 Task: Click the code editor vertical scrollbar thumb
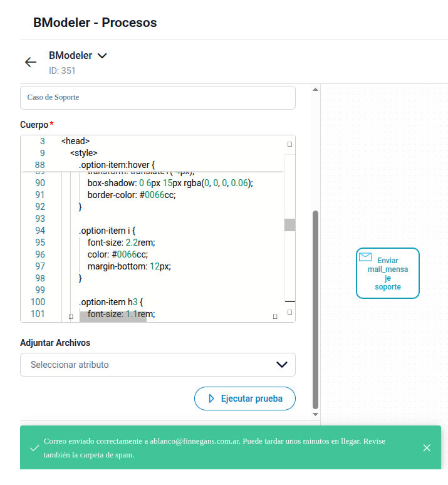click(x=289, y=225)
